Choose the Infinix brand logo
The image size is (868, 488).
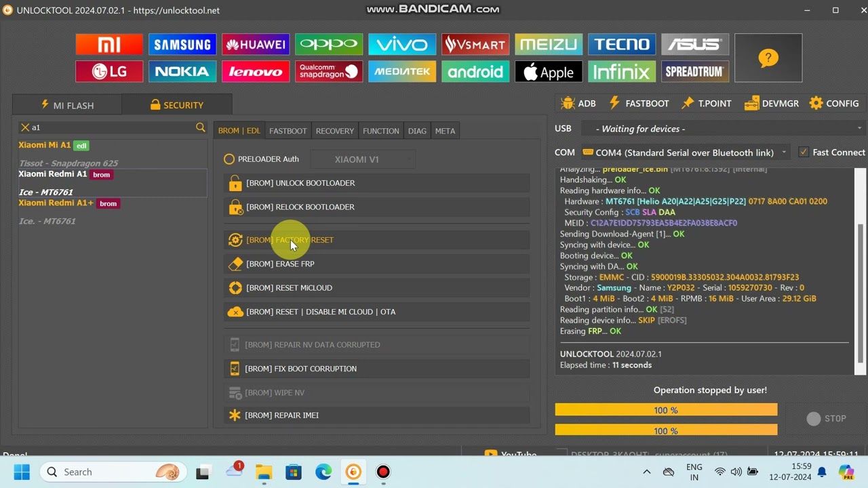[622, 71]
